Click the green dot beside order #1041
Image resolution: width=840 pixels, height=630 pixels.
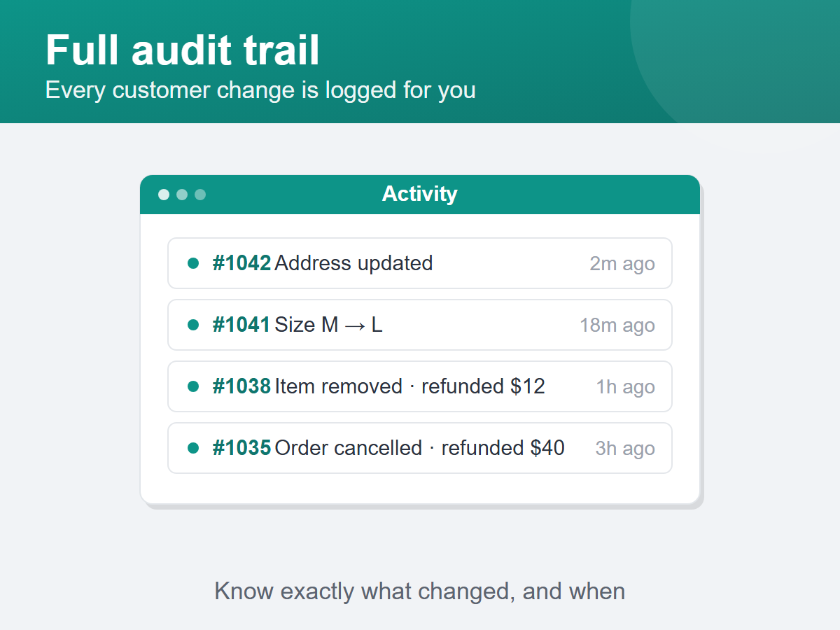(193, 325)
